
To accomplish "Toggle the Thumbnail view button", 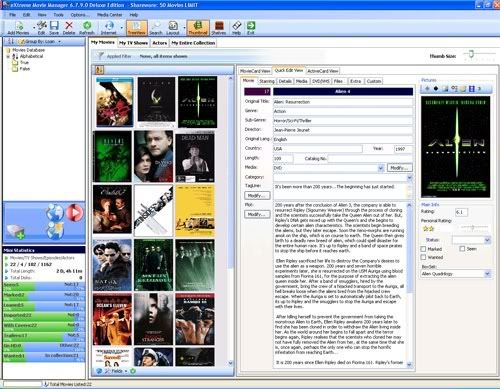I will point(198,28).
